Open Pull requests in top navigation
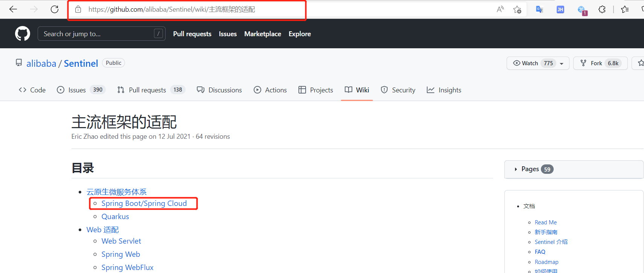Screen dimensions: 644x273 coord(192,34)
